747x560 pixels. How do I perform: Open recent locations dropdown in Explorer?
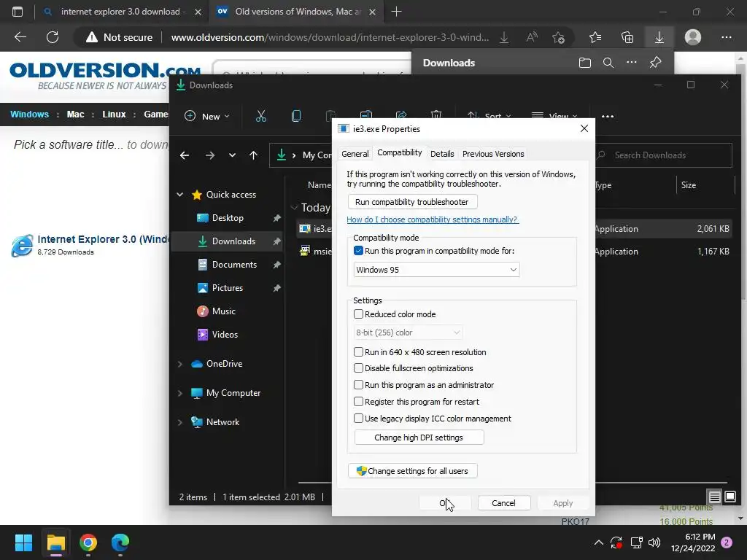pyautogui.click(x=232, y=155)
